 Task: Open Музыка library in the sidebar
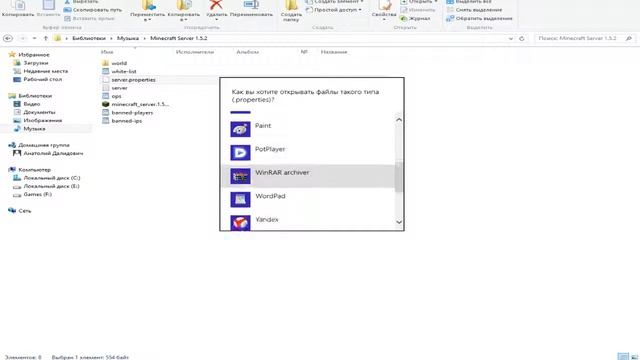click(x=30, y=129)
